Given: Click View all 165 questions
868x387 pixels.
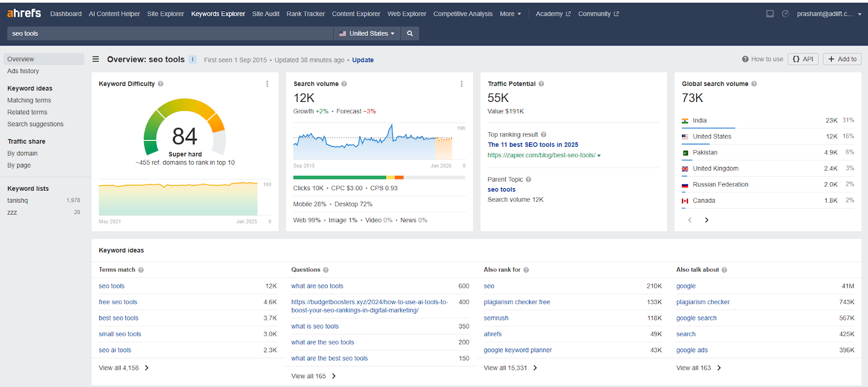Looking at the screenshot, I should click(314, 376).
